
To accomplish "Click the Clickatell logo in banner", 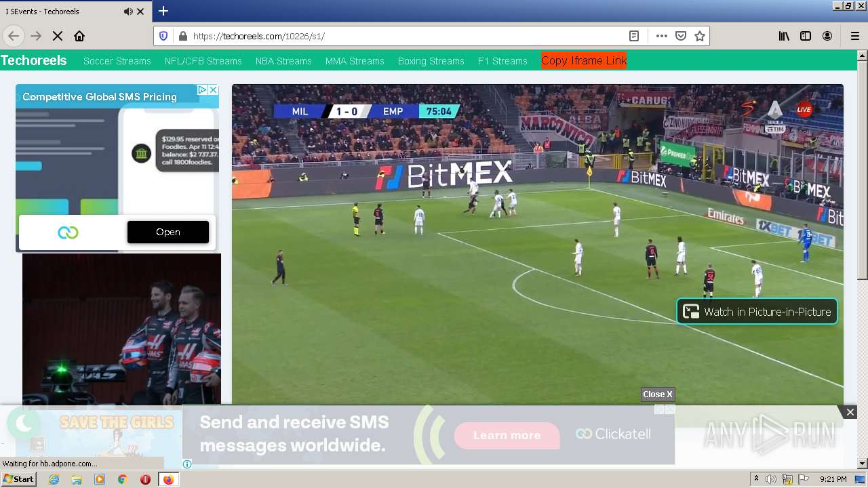I will (x=613, y=434).
